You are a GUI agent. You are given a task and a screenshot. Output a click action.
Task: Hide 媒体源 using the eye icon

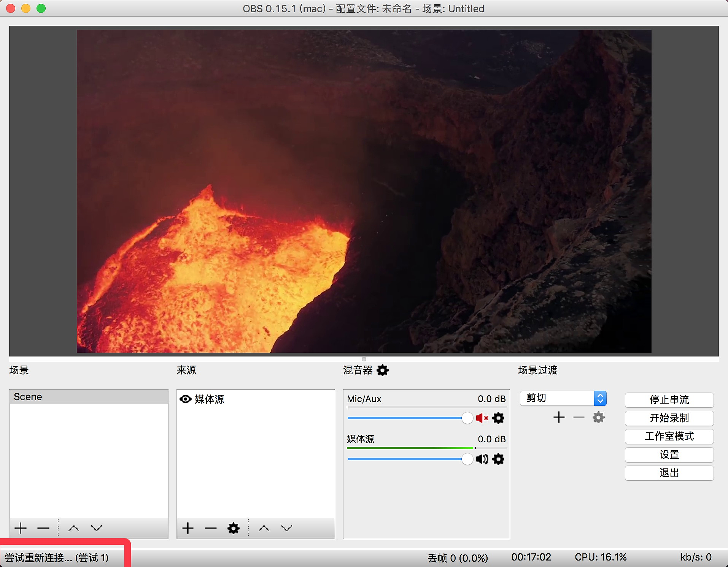pyautogui.click(x=185, y=399)
